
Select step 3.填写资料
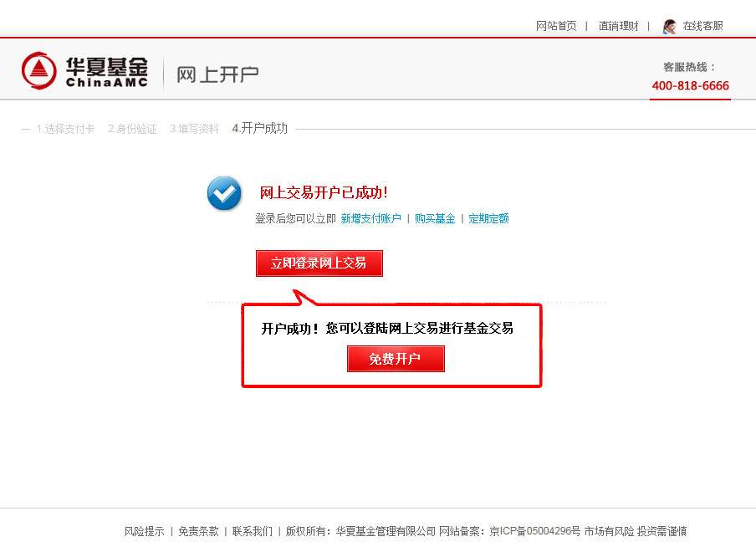[x=194, y=129]
